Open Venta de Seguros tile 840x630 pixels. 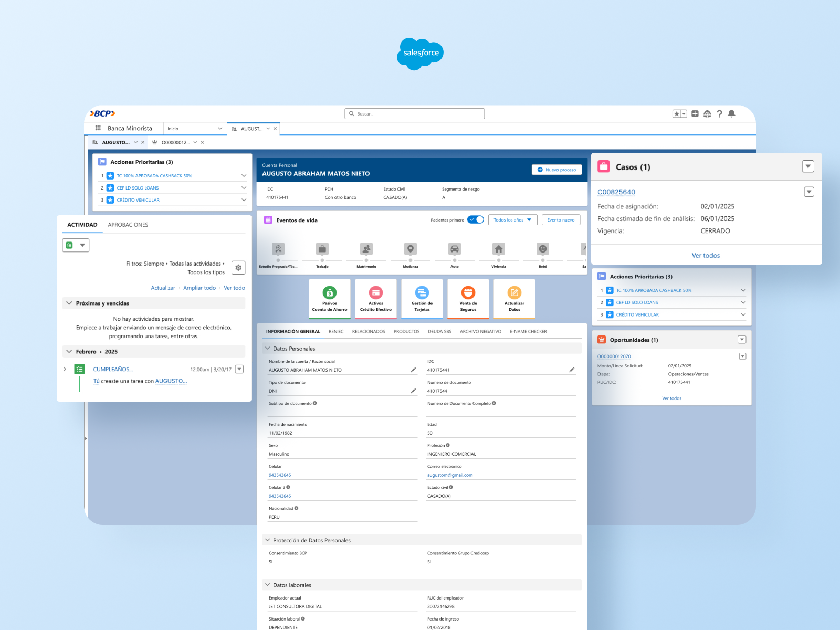468,299
